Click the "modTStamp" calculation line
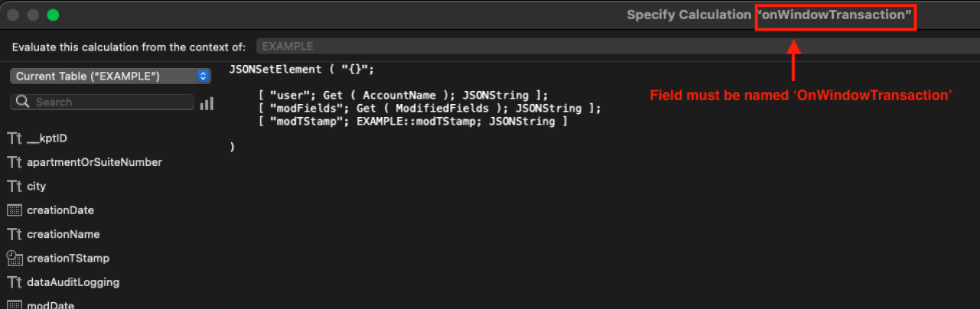This screenshot has height=309, width=980. coord(413,121)
